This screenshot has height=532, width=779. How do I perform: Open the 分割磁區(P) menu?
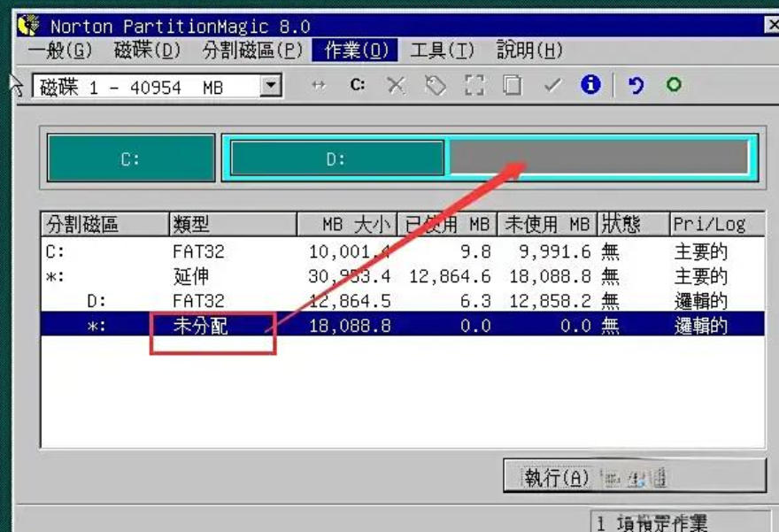pos(252,50)
